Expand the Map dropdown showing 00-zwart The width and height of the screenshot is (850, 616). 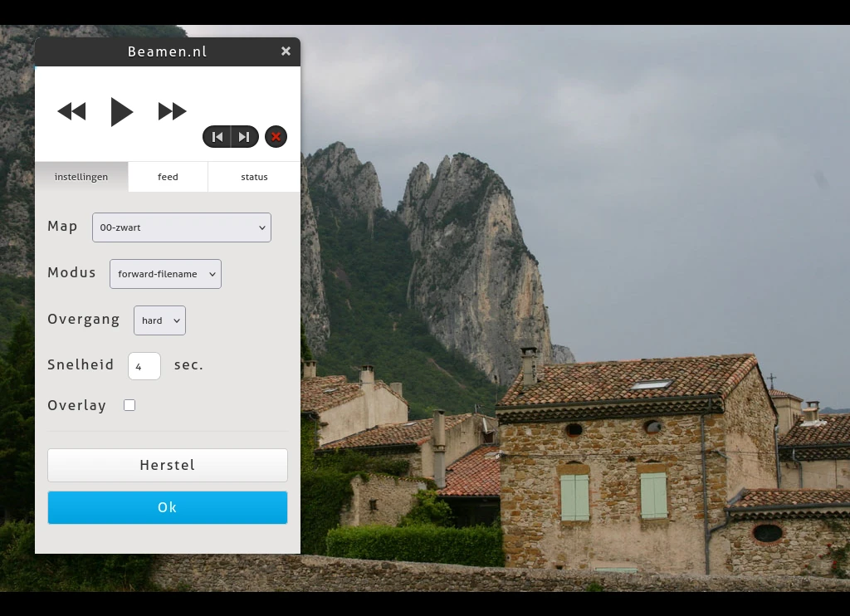tap(182, 227)
